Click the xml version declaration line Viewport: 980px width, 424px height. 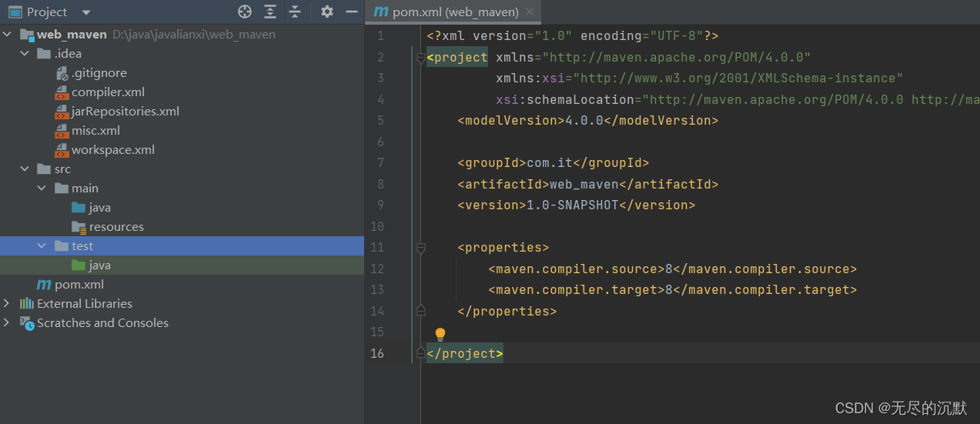tap(573, 36)
